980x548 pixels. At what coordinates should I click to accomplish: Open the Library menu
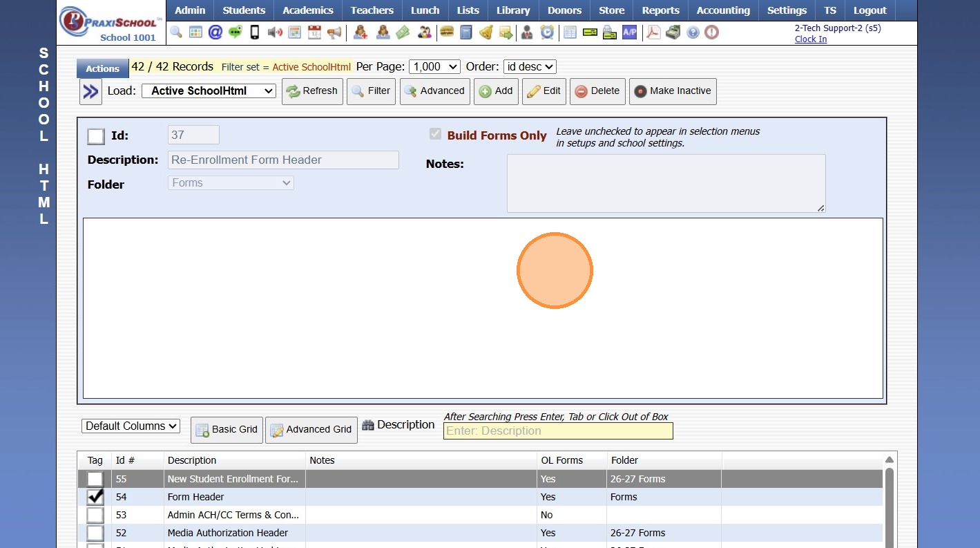(x=513, y=10)
